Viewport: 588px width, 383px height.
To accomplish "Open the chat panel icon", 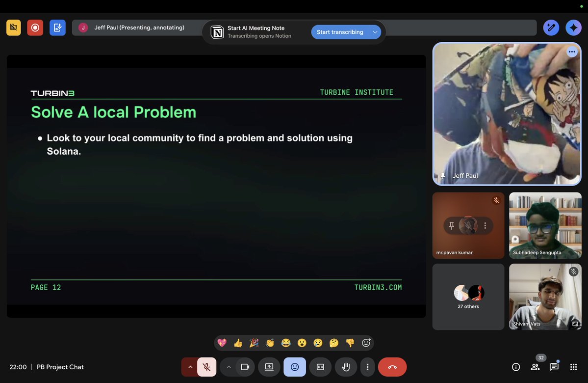I will pyautogui.click(x=554, y=367).
